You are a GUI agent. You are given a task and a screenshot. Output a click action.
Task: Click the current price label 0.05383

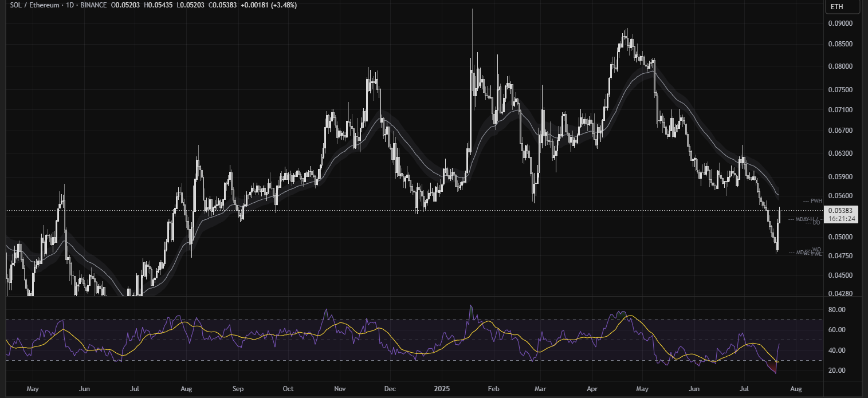(x=842, y=211)
